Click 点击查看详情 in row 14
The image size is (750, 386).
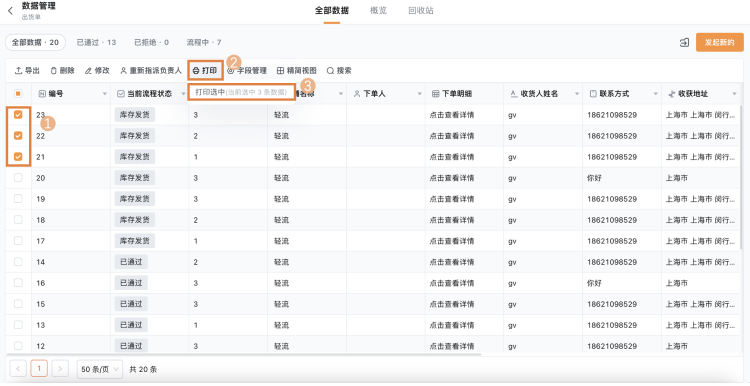pyautogui.click(x=452, y=262)
